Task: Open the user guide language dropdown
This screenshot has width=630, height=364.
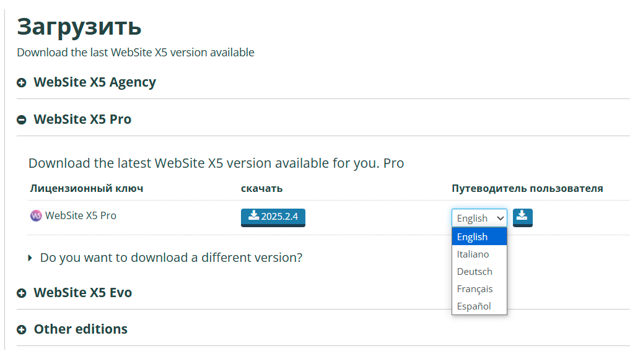Action: [x=479, y=218]
